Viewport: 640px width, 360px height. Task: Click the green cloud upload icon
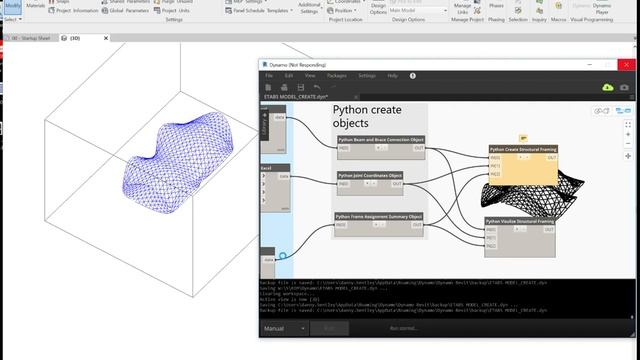(x=608, y=87)
